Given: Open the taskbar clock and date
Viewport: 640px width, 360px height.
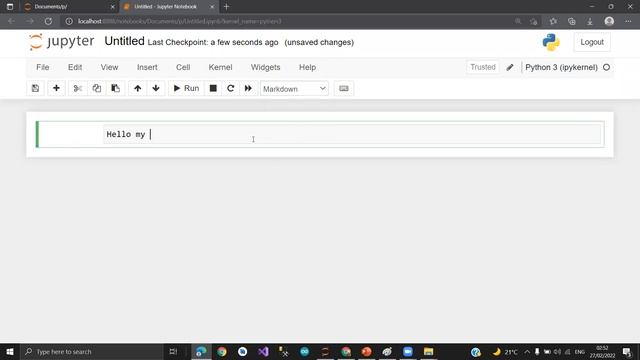Looking at the screenshot, I should tap(602, 352).
